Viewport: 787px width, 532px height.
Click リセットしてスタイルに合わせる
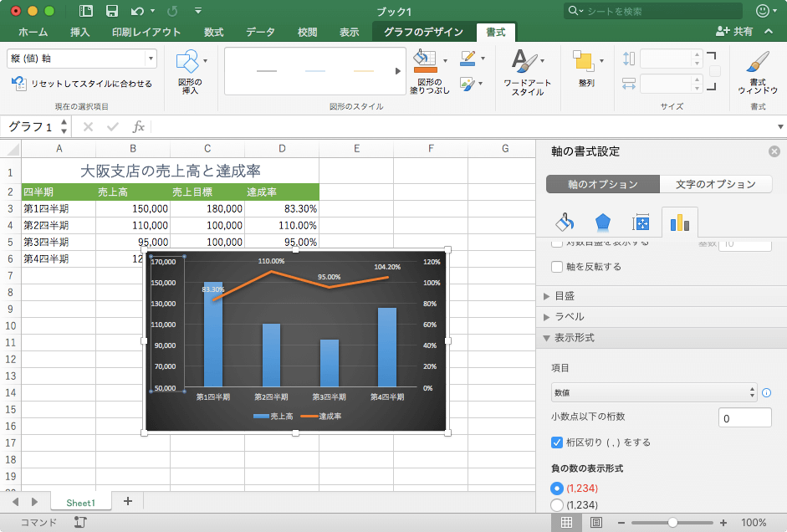(x=82, y=84)
